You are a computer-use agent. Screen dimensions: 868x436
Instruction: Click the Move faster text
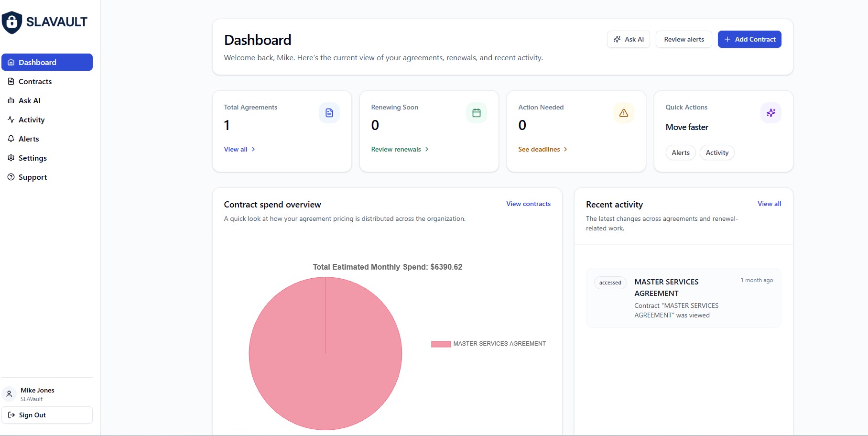687,127
